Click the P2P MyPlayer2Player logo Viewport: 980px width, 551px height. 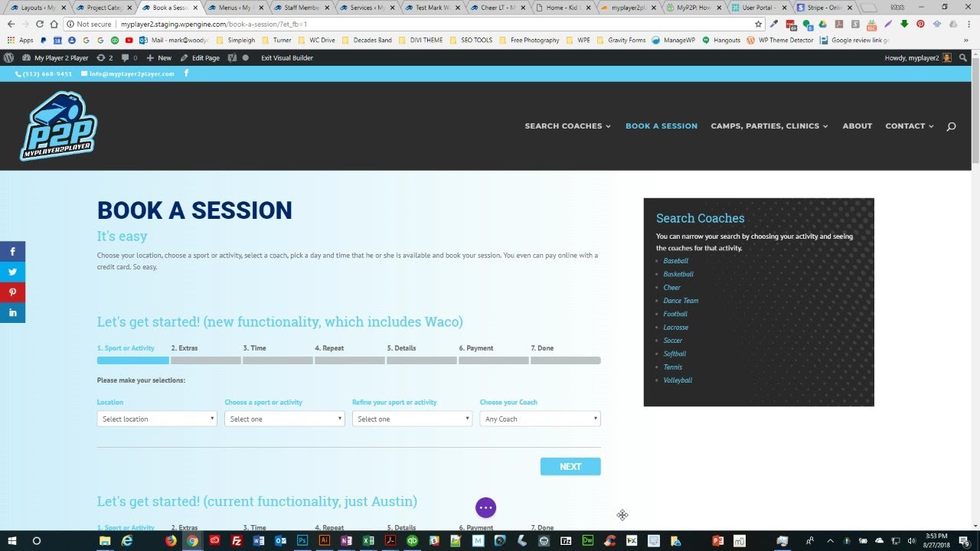58,126
